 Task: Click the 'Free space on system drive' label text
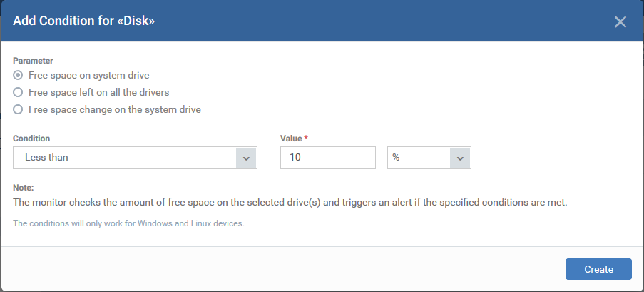coord(88,75)
